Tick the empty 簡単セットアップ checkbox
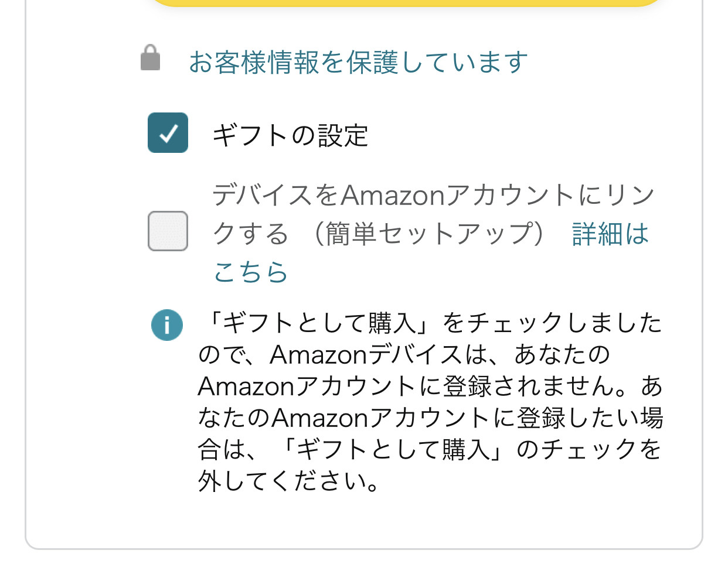 (x=168, y=231)
